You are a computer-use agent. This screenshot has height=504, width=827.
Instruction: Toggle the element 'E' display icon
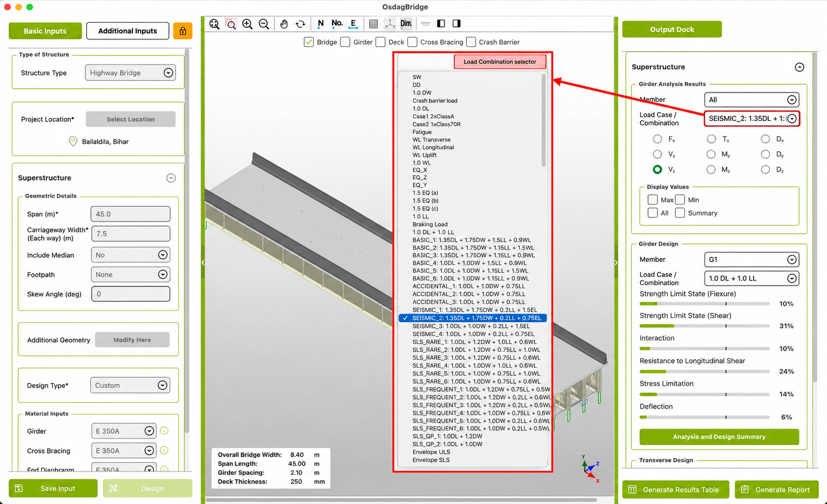353,24
